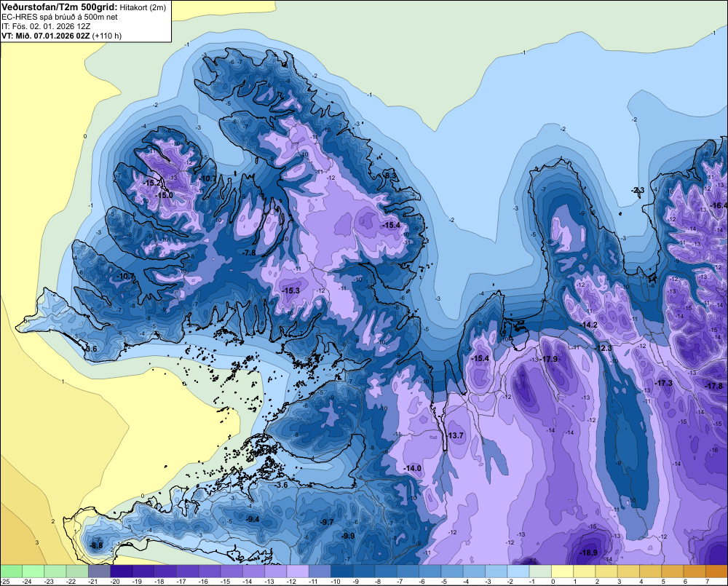Viewport: 728px width, 586px height.
Task: Click the legend swatch above -25
Action: (11, 571)
